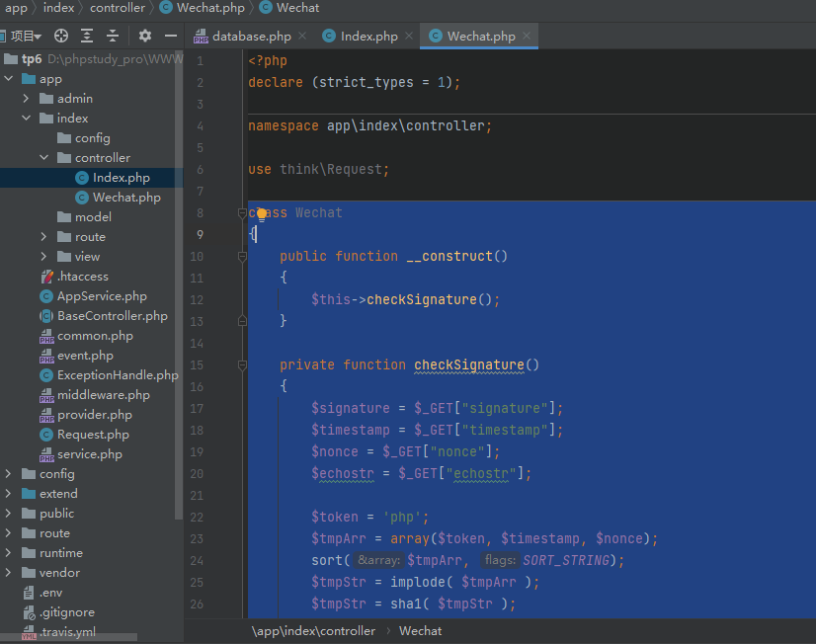816x644 pixels.
Task: Close the Index.php tab
Action: (409, 36)
